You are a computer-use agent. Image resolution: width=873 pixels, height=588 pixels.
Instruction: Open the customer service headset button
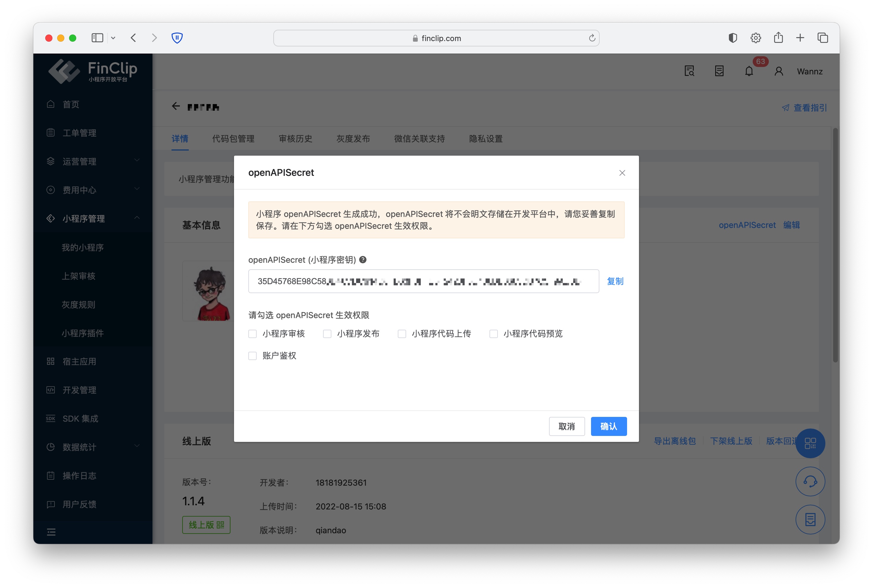[x=810, y=481]
